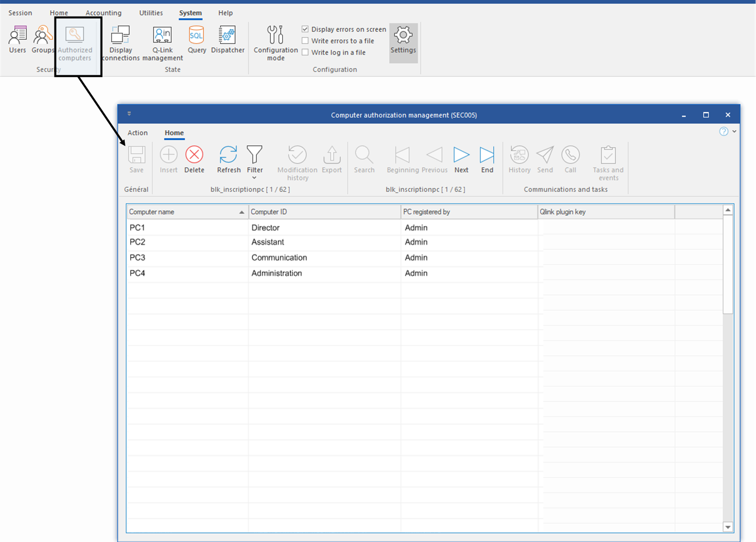Expand the Filter dropdown arrow
This screenshot has height=542, width=756.
[x=254, y=178]
